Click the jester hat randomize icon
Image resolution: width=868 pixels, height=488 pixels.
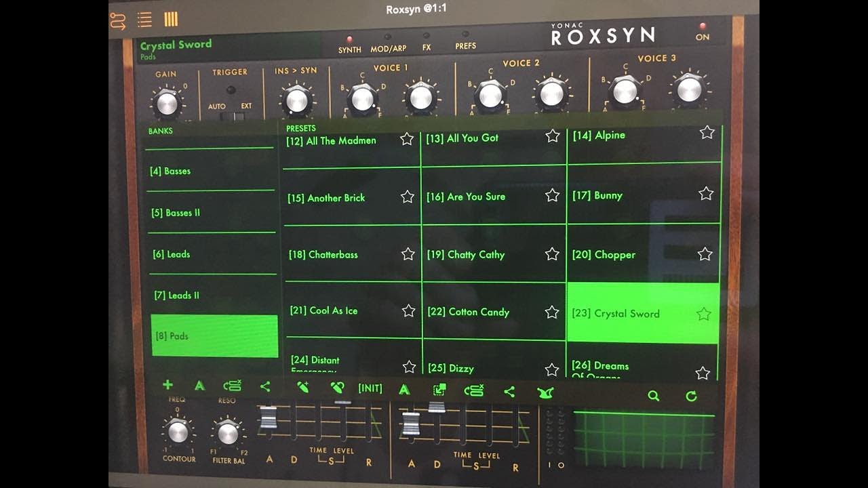click(x=545, y=392)
